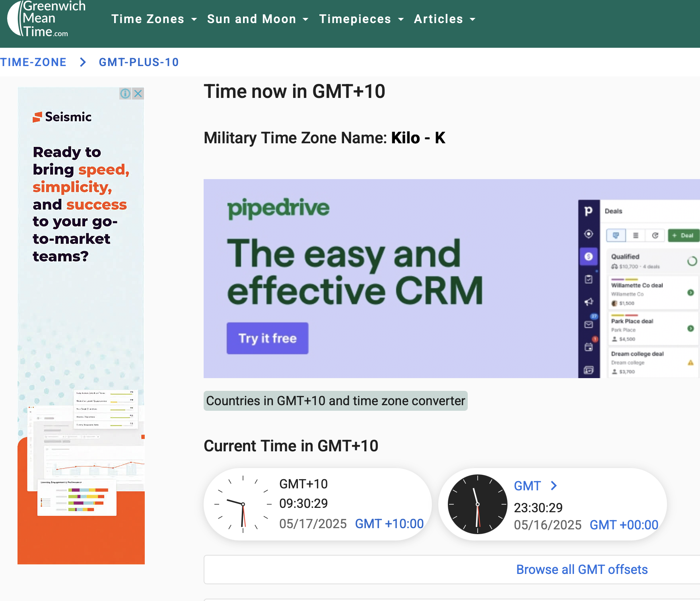
Task: Open the ad info icon
Action: [x=125, y=94]
